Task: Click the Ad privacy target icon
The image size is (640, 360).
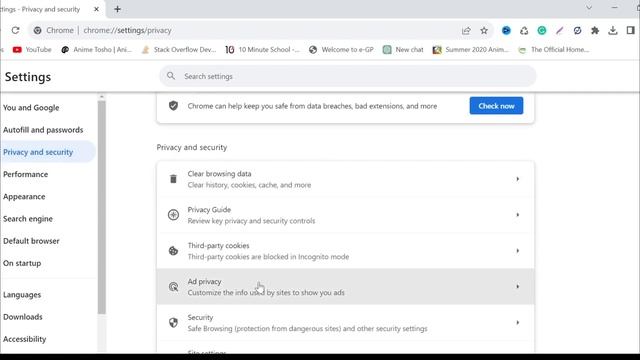Action: (x=173, y=287)
